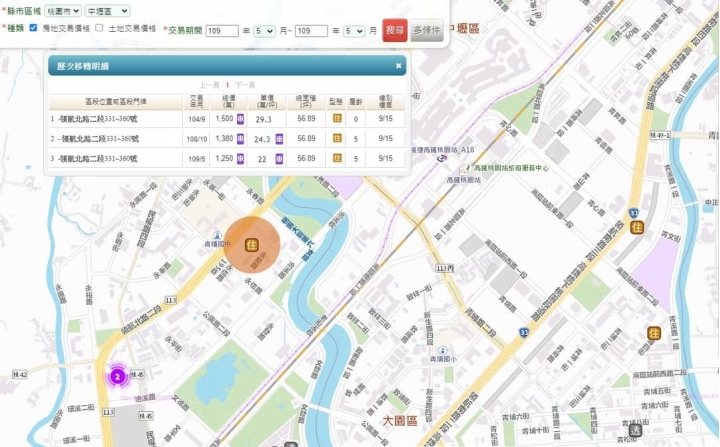Click the 歷次移轉明細 popup title
The height and width of the screenshot is (447, 720).
pos(83,66)
